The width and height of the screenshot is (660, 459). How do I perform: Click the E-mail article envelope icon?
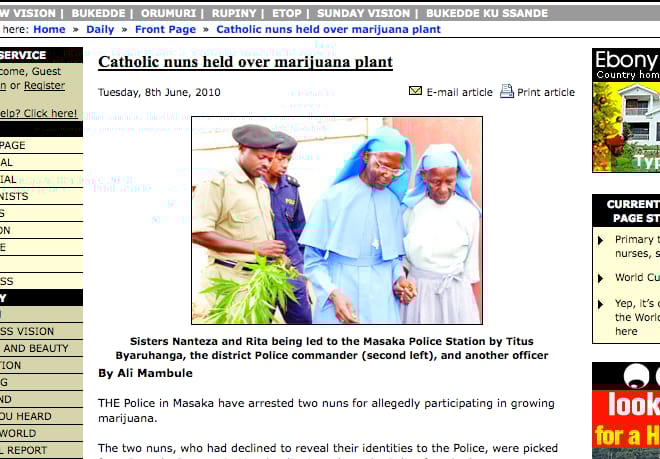[415, 91]
